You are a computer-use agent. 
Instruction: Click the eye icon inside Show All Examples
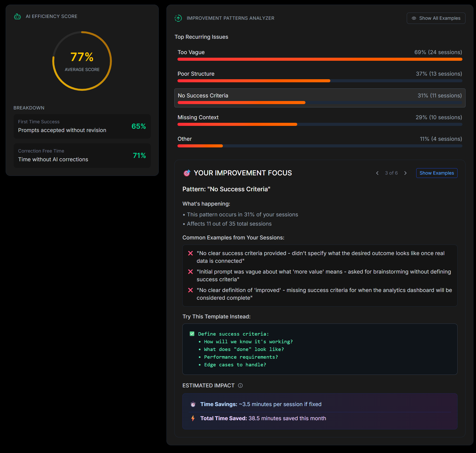tap(414, 18)
